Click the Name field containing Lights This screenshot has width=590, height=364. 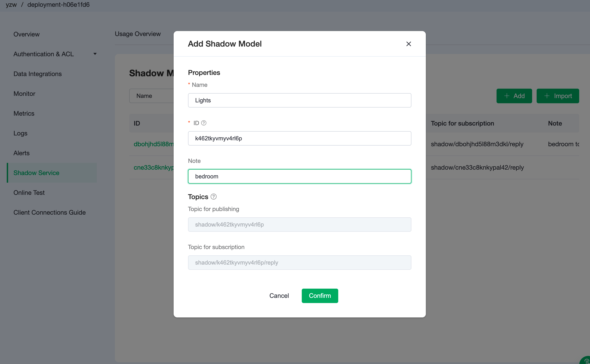300,100
